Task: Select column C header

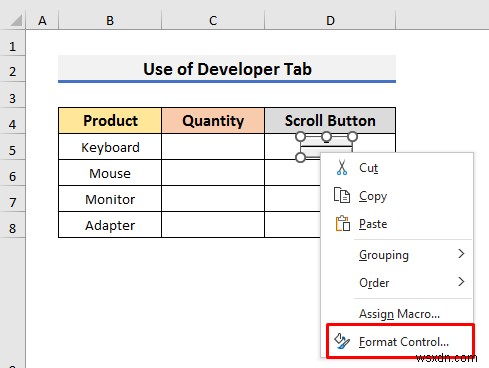Action: (213, 20)
